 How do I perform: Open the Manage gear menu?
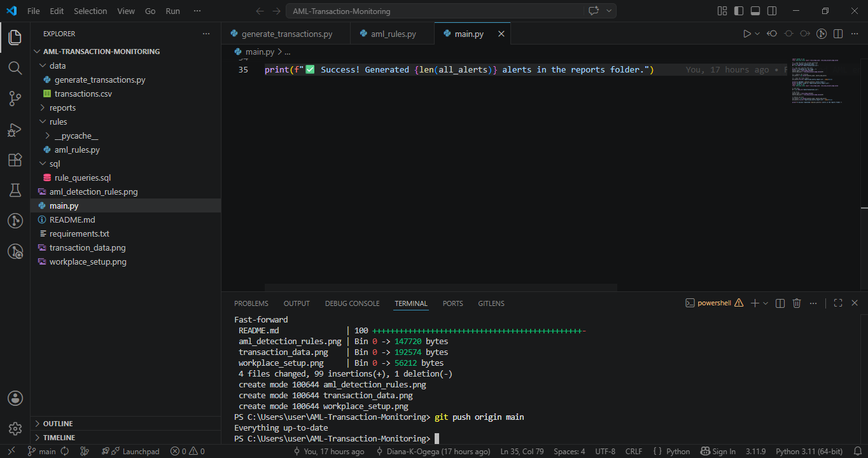click(15, 429)
